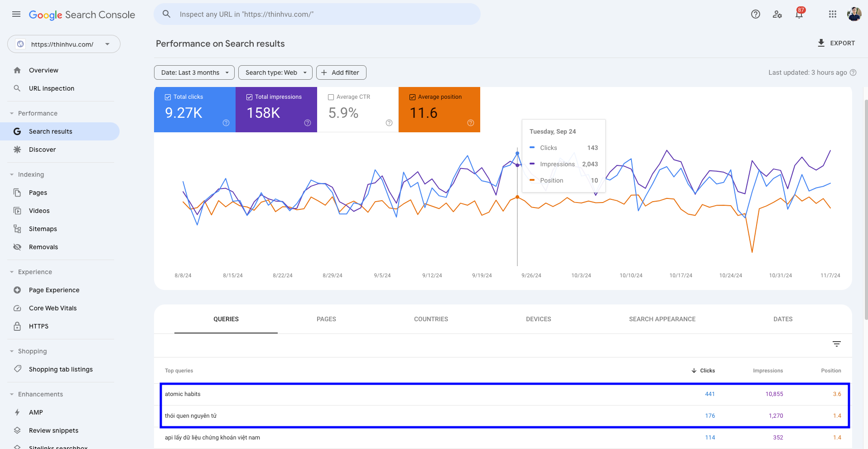Open Users and settings icon
Viewport: 868px width, 449px height.
pos(777,14)
